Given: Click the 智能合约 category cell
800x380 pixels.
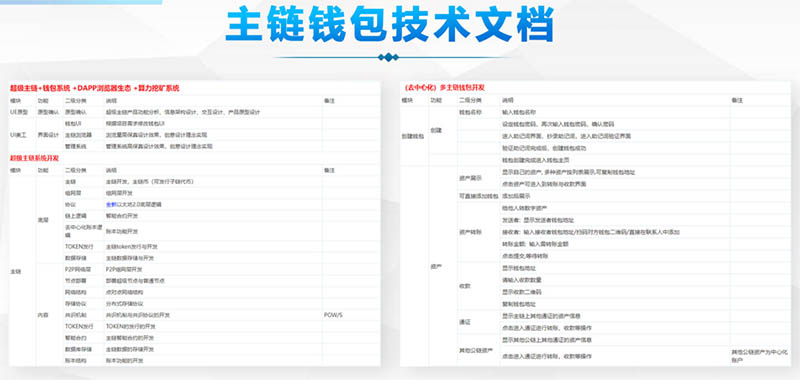Looking at the screenshot, I should (75, 338).
